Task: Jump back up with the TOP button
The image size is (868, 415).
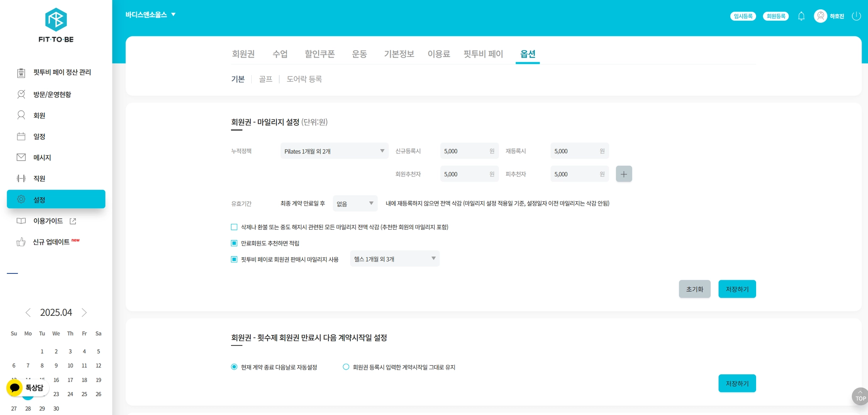Action: [860, 396]
